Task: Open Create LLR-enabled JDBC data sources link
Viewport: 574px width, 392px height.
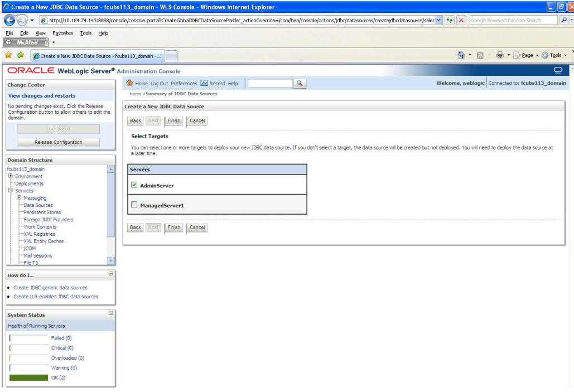Action: [x=56, y=297]
